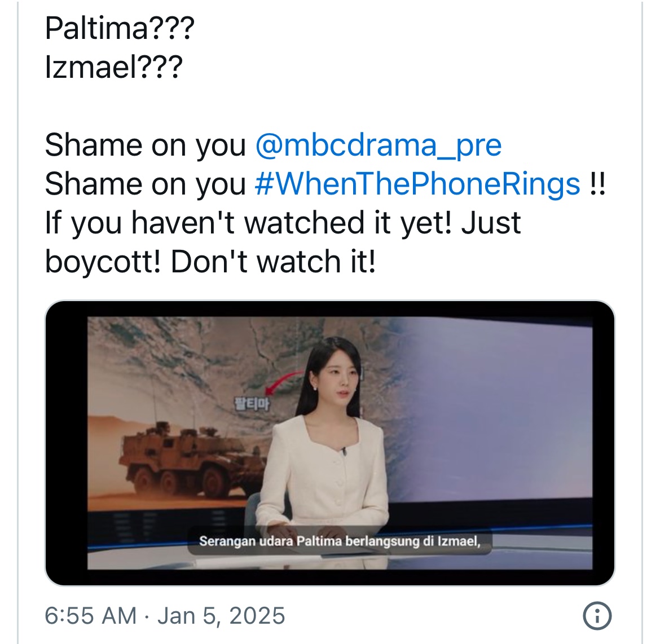The width and height of the screenshot is (660, 644).
Task: Select the Paltima??? text line
Action: [x=120, y=29]
